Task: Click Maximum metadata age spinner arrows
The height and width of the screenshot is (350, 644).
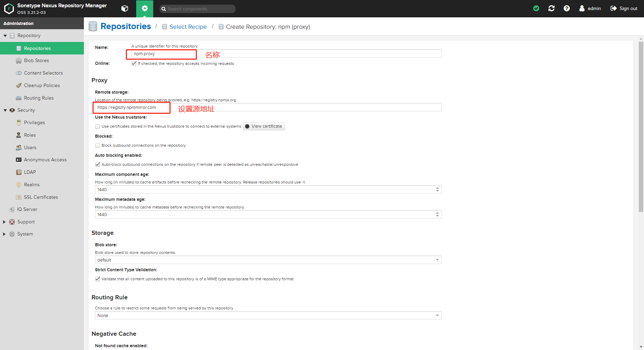Action: [x=437, y=215]
